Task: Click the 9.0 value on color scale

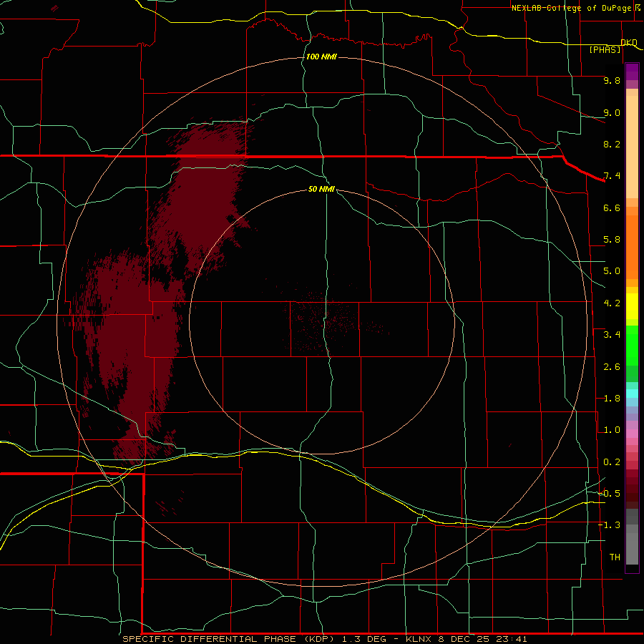Action: pyautogui.click(x=612, y=112)
